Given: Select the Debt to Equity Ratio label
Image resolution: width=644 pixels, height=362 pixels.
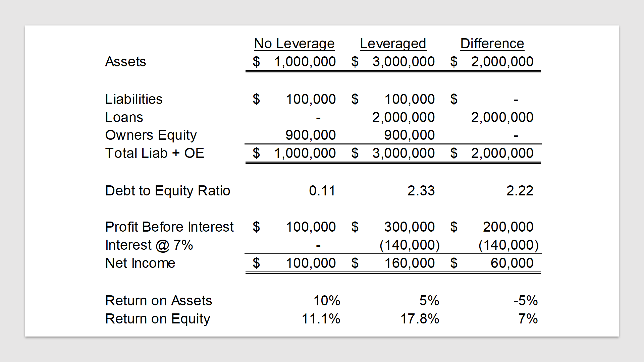Looking at the screenshot, I should (x=168, y=191).
